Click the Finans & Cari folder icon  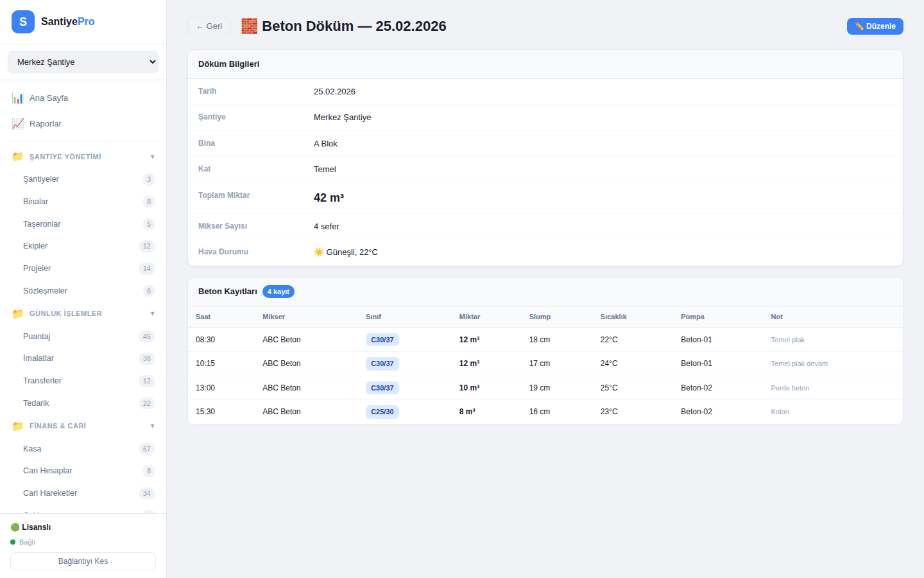[x=18, y=426]
